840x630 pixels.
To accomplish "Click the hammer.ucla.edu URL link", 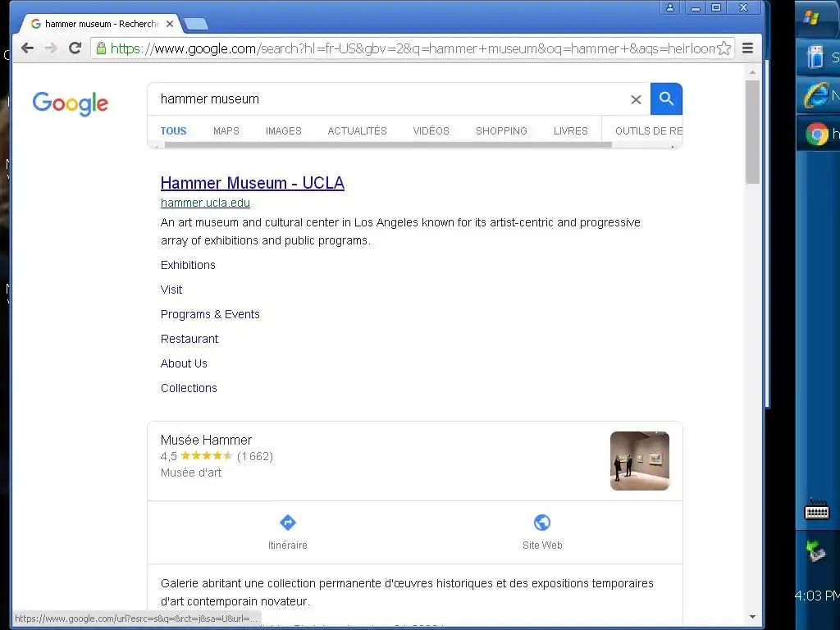I will click(x=205, y=203).
